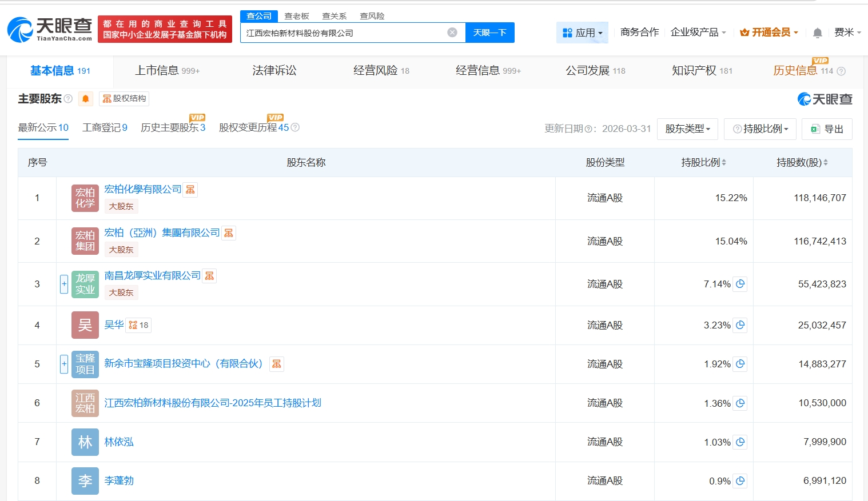Image resolution: width=868 pixels, height=501 pixels.
Task: Open the 股权结构 button
Action: pyautogui.click(x=124, y=99)
